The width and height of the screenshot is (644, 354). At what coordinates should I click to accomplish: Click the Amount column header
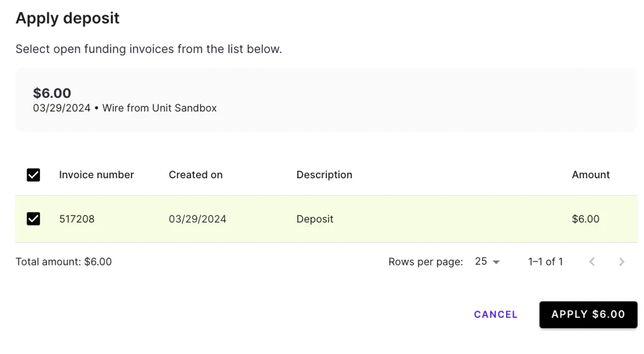pyautogui.click(x=591, y=175)
